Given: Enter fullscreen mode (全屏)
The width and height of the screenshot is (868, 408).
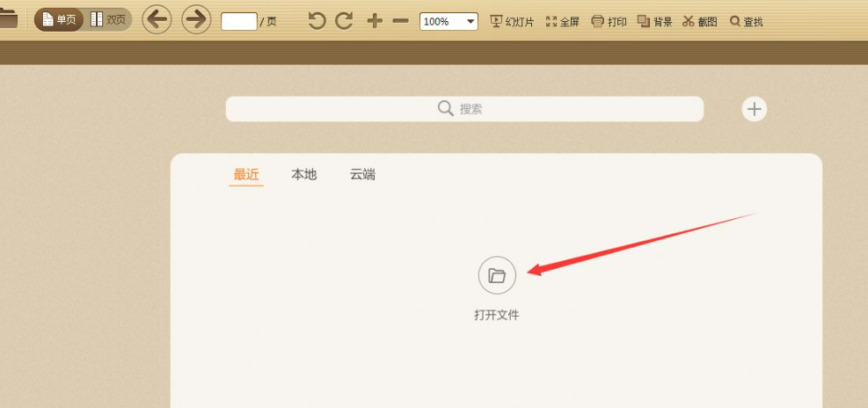Looking at the screenshot, I should pyautogui.click(x=563, y=21).
